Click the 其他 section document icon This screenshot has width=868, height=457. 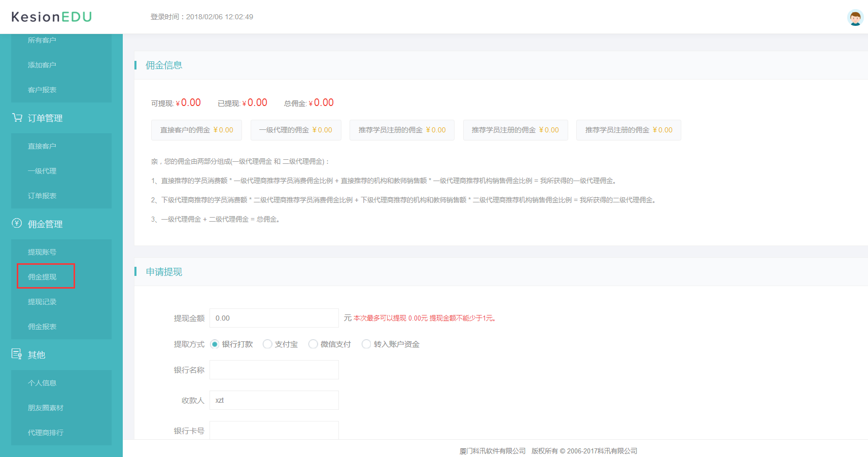point(17,354)
